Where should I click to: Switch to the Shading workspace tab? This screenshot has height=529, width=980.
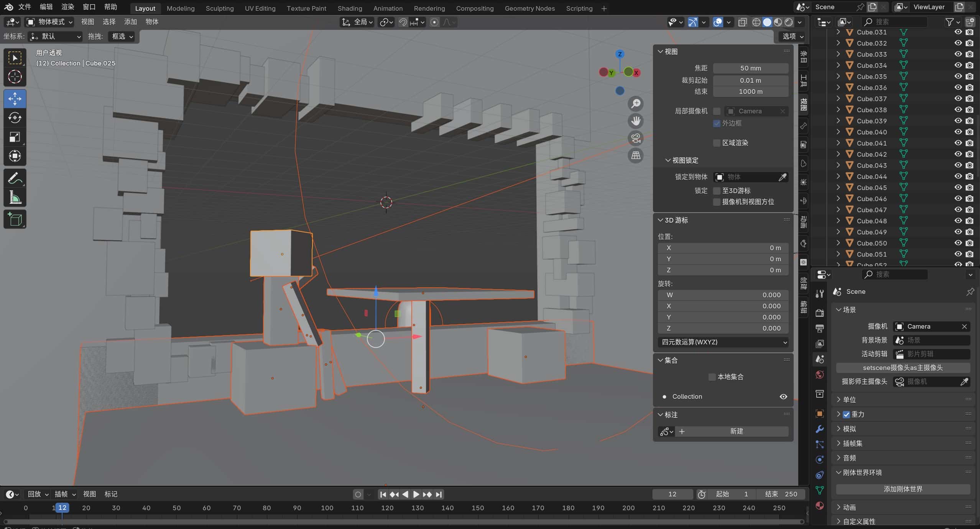coord(349,8)
